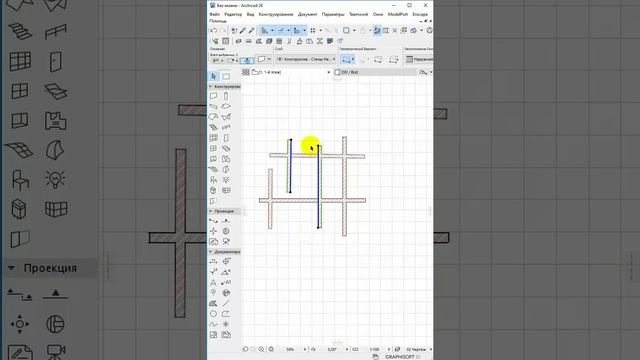Toggle the highlighted reference line button in info box
The image size is (640, 360).
(x=246, y=60)
